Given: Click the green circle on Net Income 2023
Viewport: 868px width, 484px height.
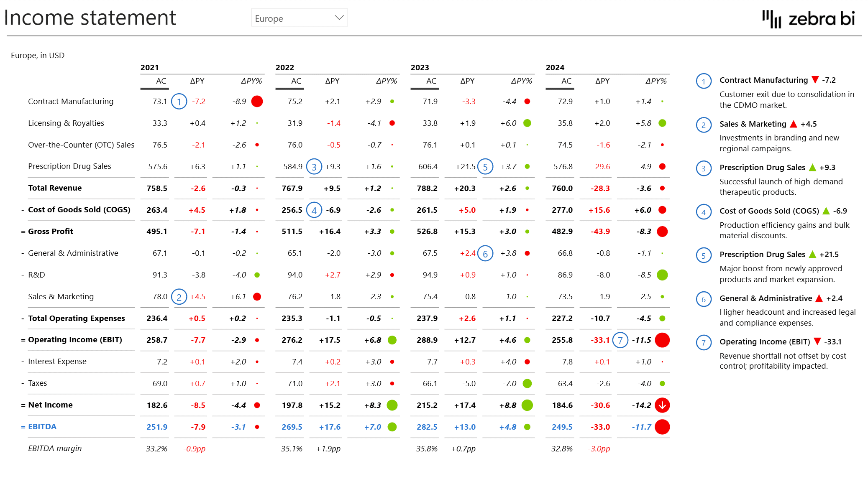Looking at the screenshot, I should click(527, 405).
